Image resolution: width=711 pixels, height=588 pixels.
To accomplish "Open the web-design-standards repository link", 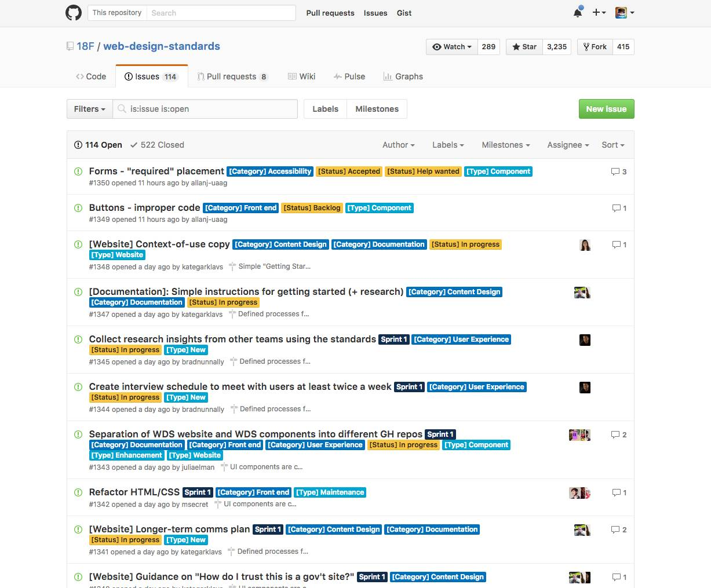I will point(162,46).
